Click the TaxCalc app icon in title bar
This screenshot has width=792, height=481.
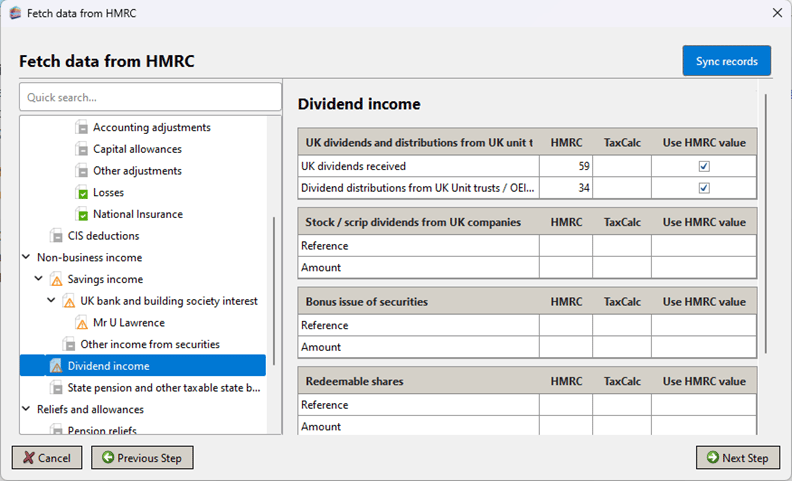pyautogui.click(x=16, y=13)
